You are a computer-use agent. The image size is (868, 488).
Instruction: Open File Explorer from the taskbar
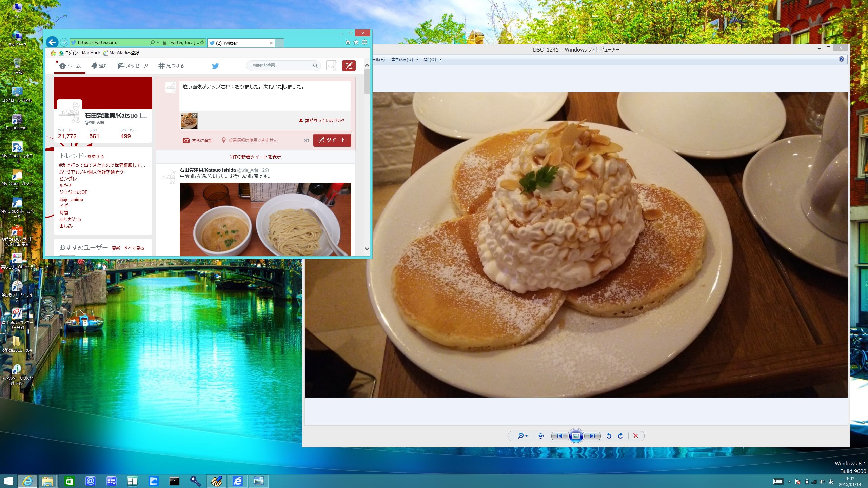(x=47, y=481)
